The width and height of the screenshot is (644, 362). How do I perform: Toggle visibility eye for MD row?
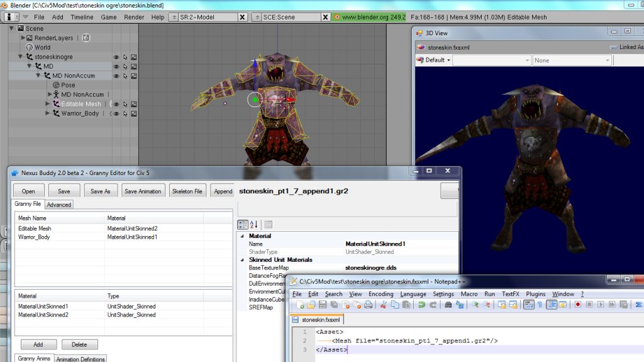[116, 67]
